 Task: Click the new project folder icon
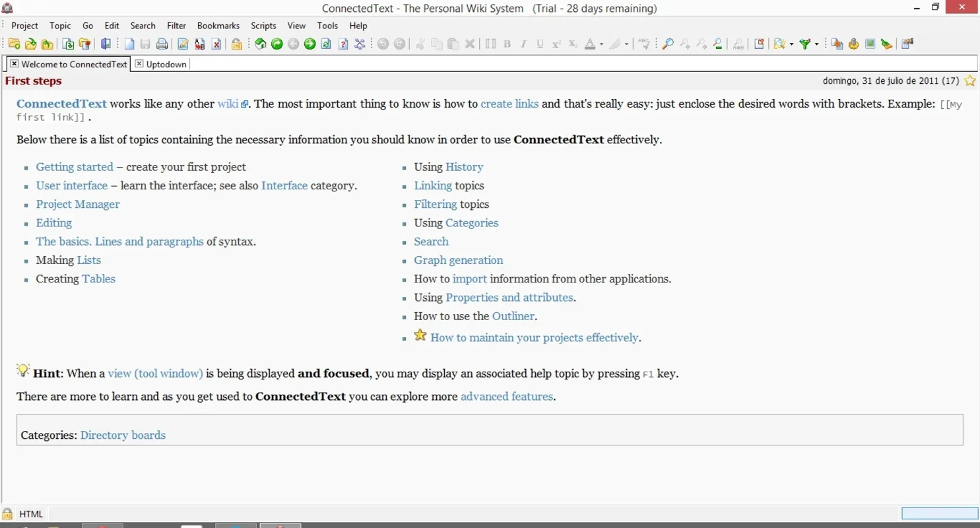coord(14,44)
